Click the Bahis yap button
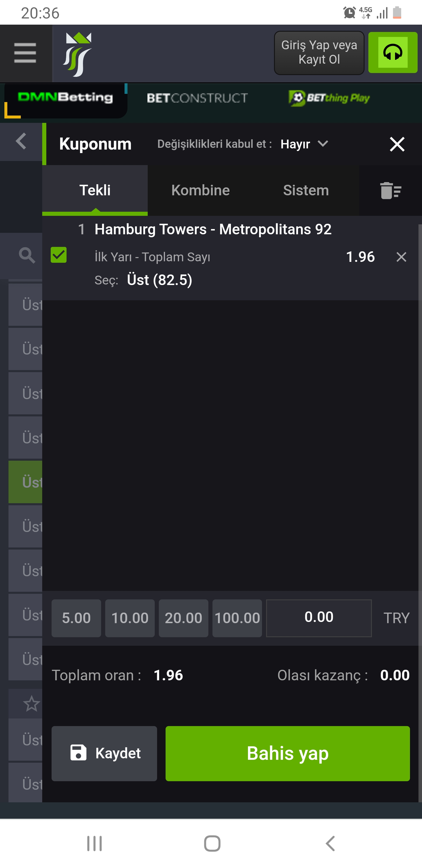 point(287,753)
